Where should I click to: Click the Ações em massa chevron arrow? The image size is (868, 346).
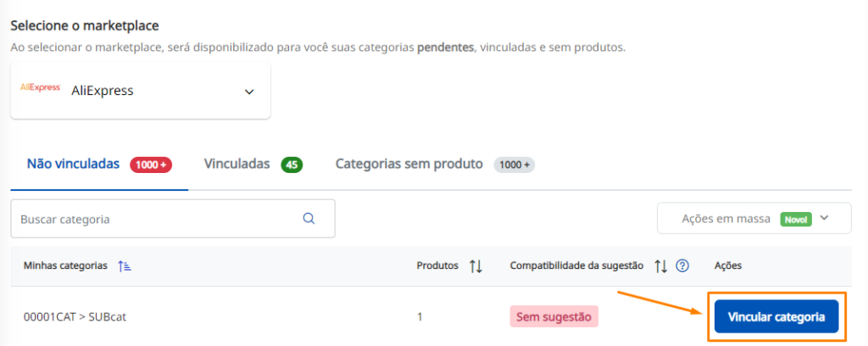click(824, 218)
